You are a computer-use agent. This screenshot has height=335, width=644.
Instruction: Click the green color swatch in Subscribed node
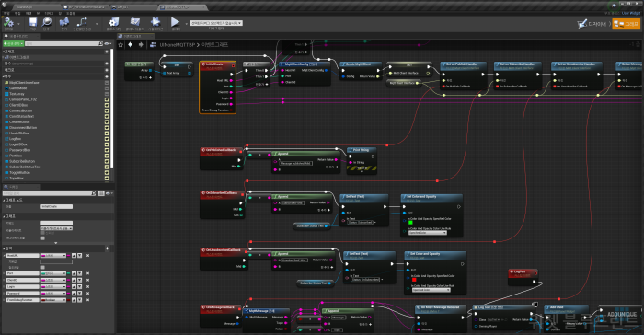pyautogui.click(x=410, y=223)
